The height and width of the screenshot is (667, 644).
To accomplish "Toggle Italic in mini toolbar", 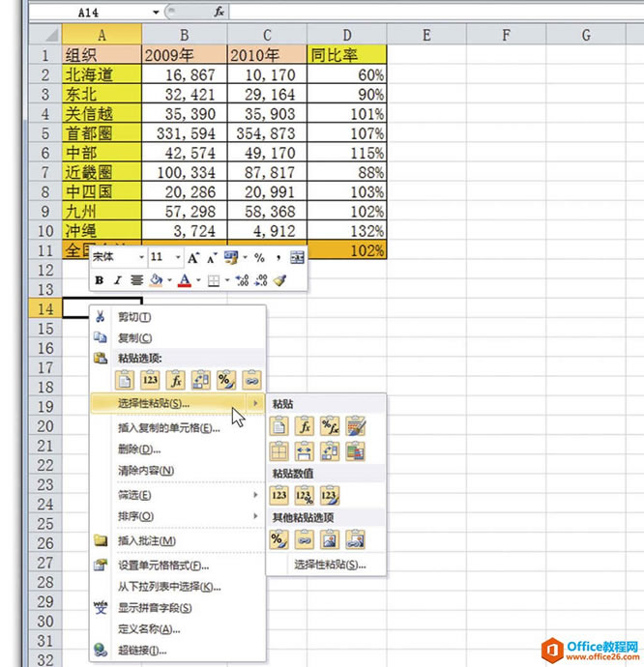I will click(118, 280).
